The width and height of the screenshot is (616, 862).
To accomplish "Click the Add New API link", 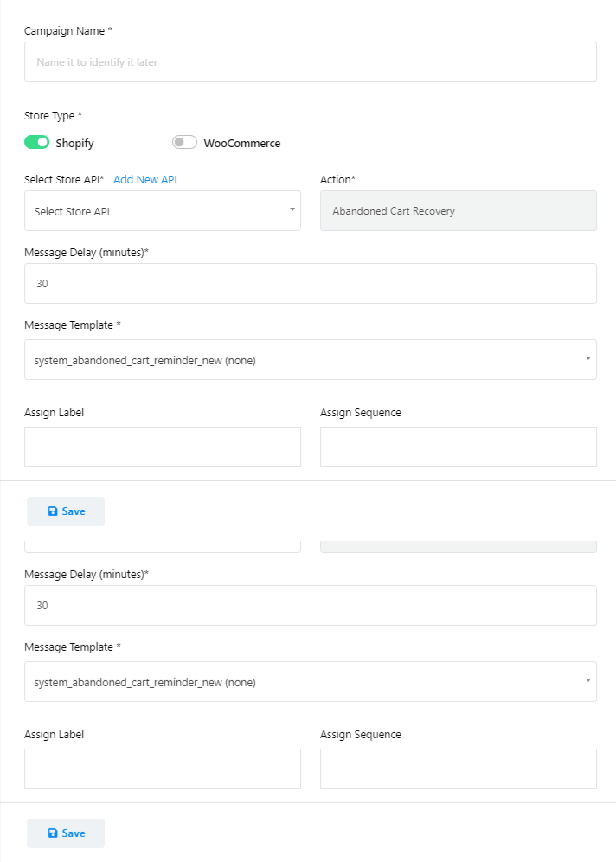I will [145, 179].
